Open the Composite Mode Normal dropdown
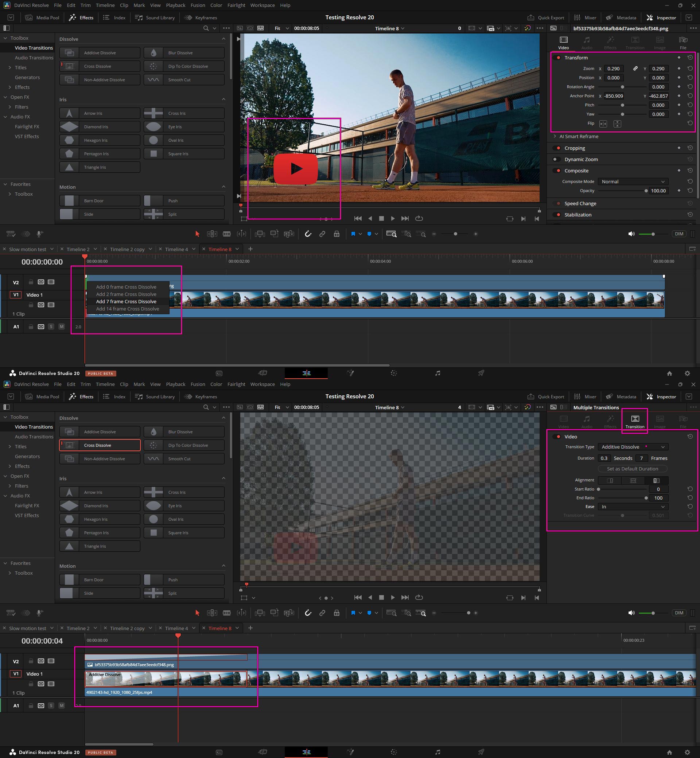Image resolution: width=700 pixels, height=758 pixels. (x=633, y=182)
